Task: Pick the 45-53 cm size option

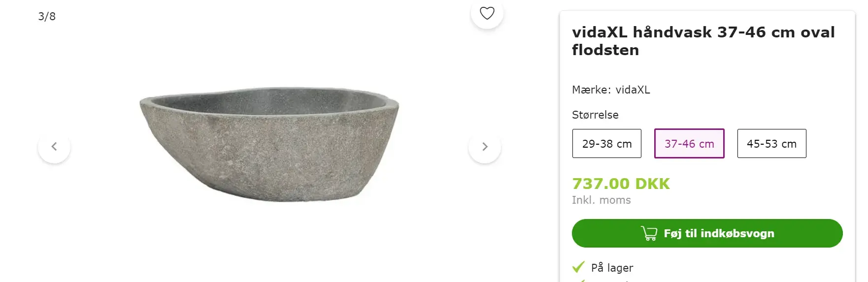Action: [771, 144]
